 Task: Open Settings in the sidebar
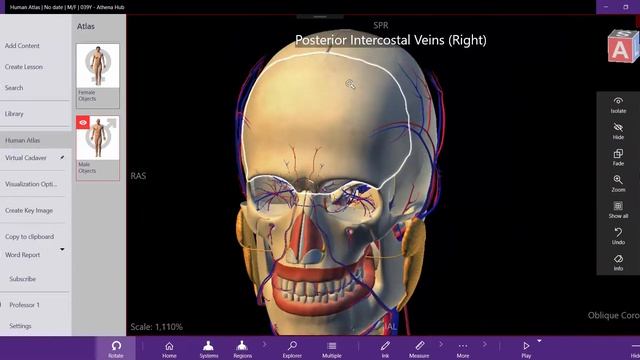pos(20,326)
